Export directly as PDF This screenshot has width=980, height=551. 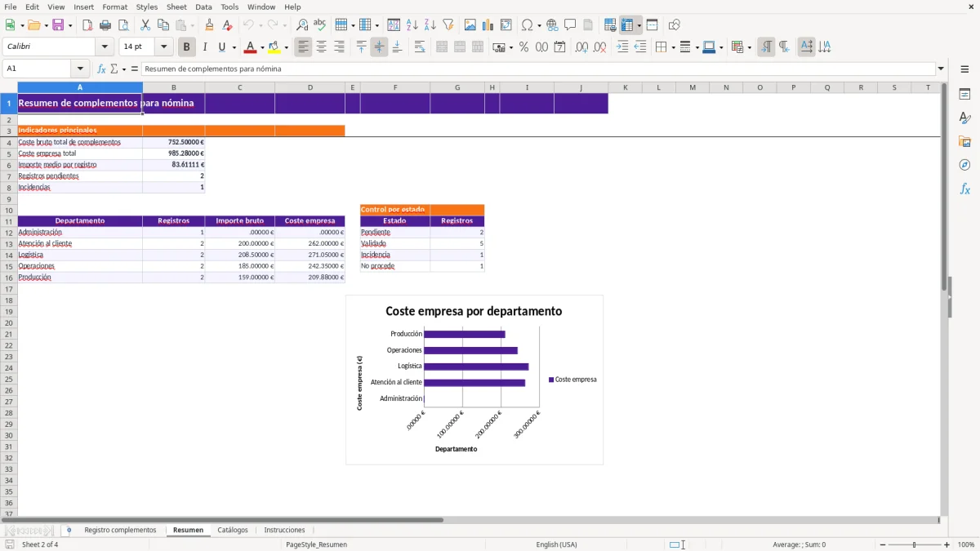point(87,25)
